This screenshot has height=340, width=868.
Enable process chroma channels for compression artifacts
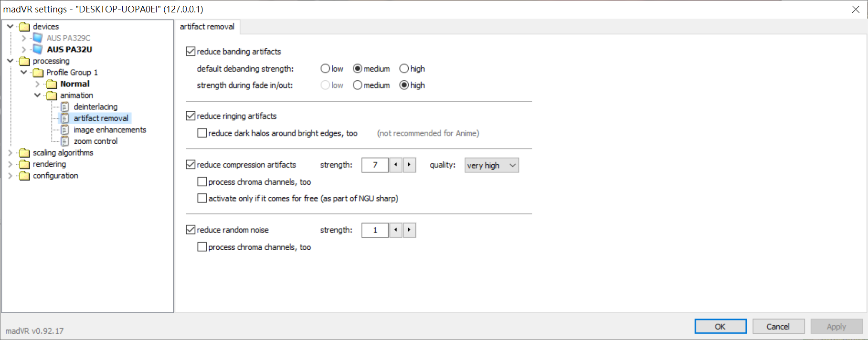(202, 181)
